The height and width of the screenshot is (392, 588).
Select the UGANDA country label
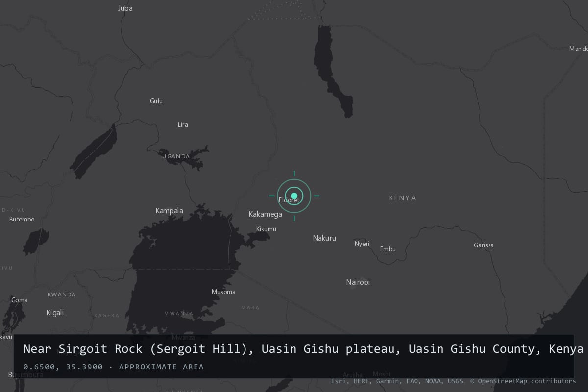(x=176, y=156)
